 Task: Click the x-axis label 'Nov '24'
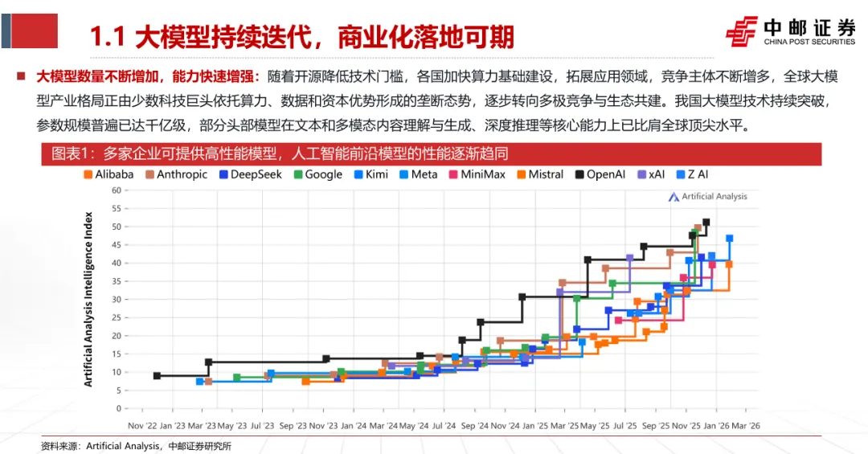(x=505, y=426)
